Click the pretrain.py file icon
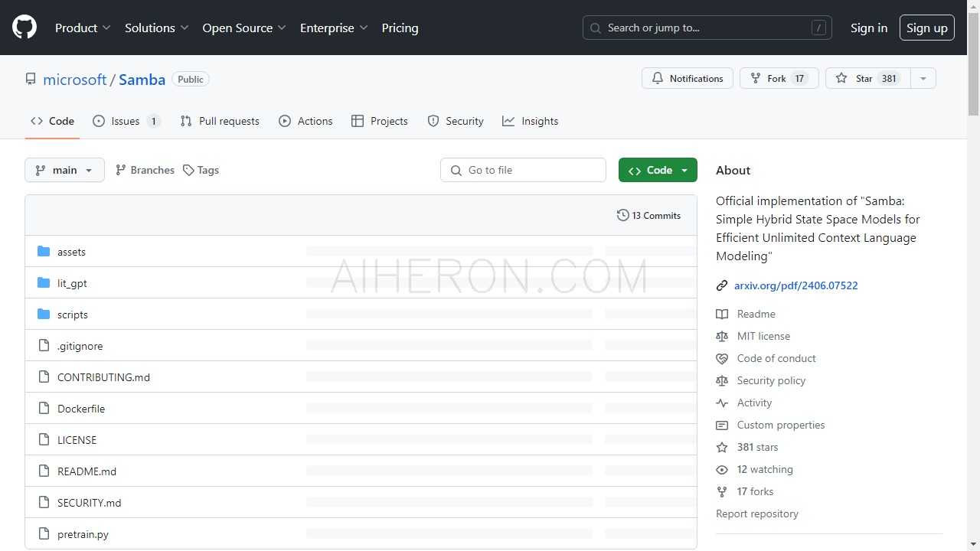 coord(44,534)
